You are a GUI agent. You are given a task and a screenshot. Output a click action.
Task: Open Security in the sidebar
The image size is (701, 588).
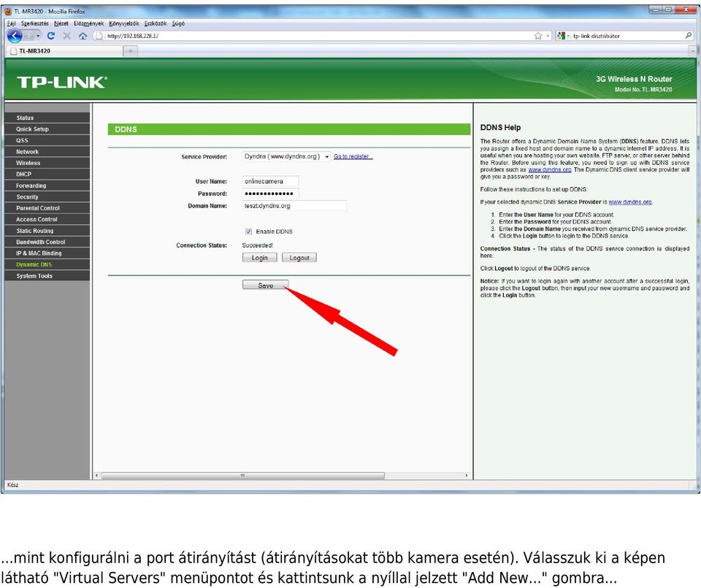(x=47, y=196)
